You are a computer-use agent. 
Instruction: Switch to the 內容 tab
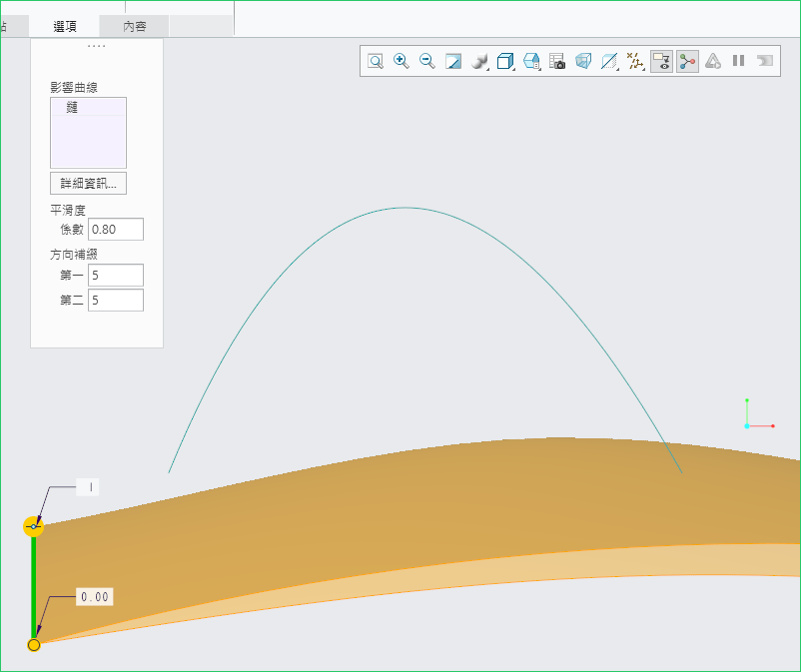tap(135, 26)
